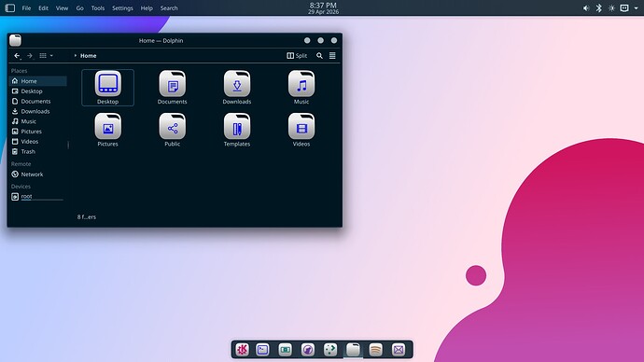The width and height of the screenshot is (644, 362).
Task: Select Pictures in the Places panel
Action: 37,132
